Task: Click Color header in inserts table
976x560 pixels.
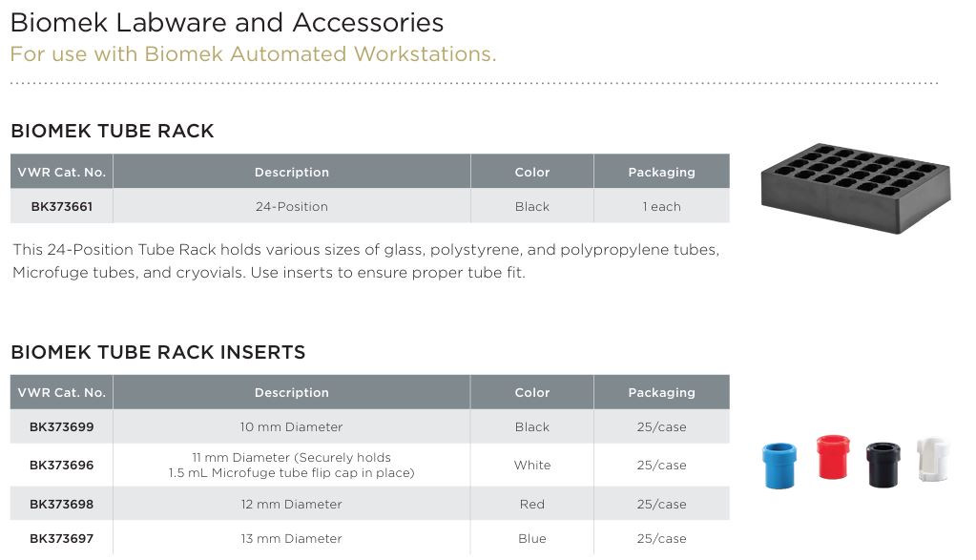Action: 531,392
